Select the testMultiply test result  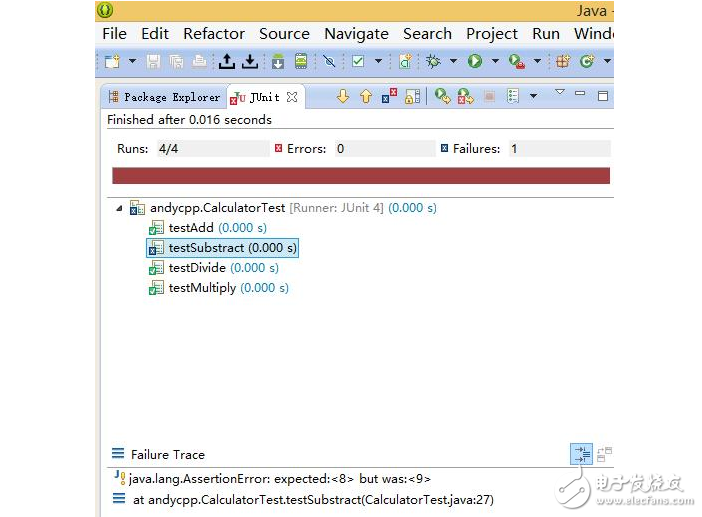coord(202,288)
